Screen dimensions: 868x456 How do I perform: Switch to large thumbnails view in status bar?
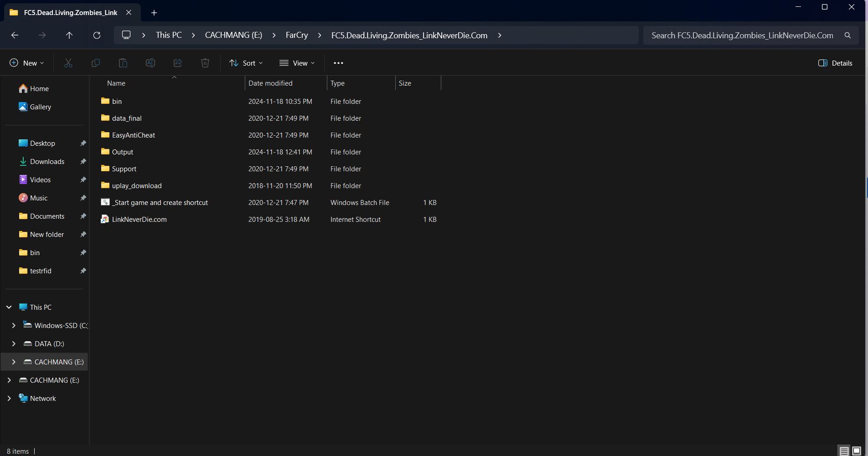pos(857,451)
